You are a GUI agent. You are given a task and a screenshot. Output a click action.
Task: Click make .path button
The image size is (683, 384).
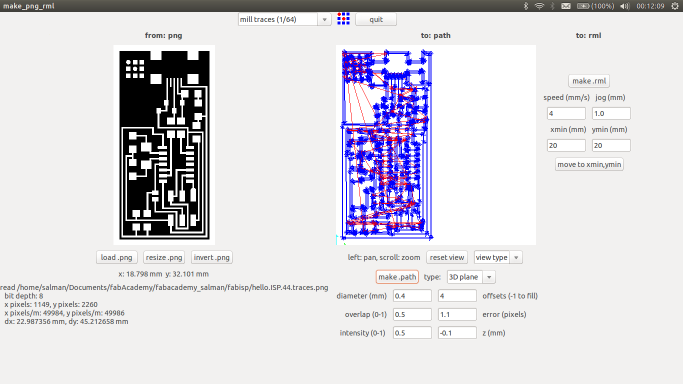[x=397, y=277]
